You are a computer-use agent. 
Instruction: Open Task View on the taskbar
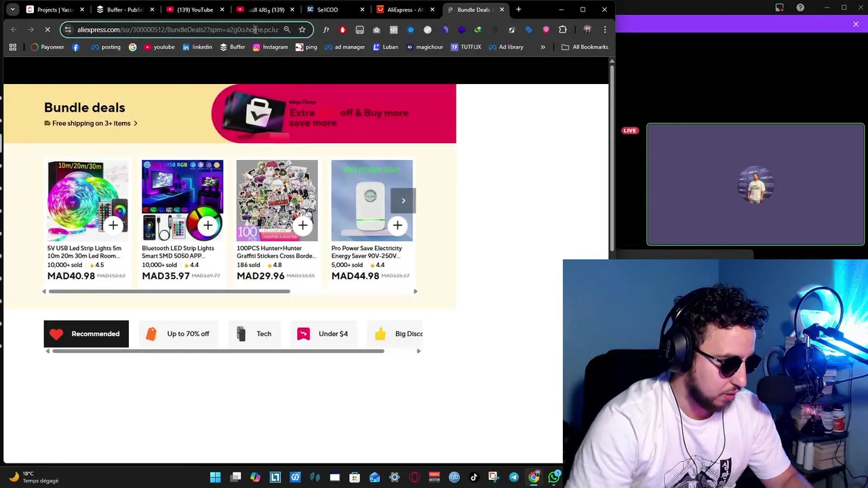pyautogui.click(x=235, y=478)
